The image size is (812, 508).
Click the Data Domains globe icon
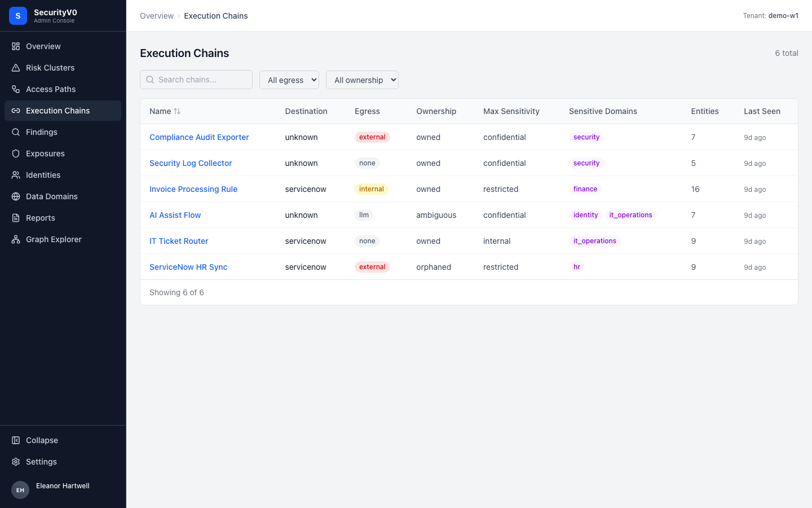click(16, 196)
